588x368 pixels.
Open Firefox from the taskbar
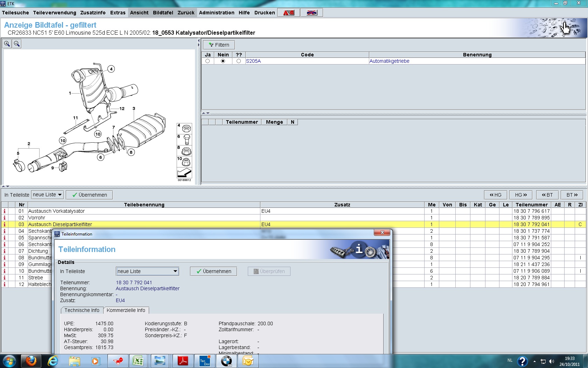pos(31,361)
